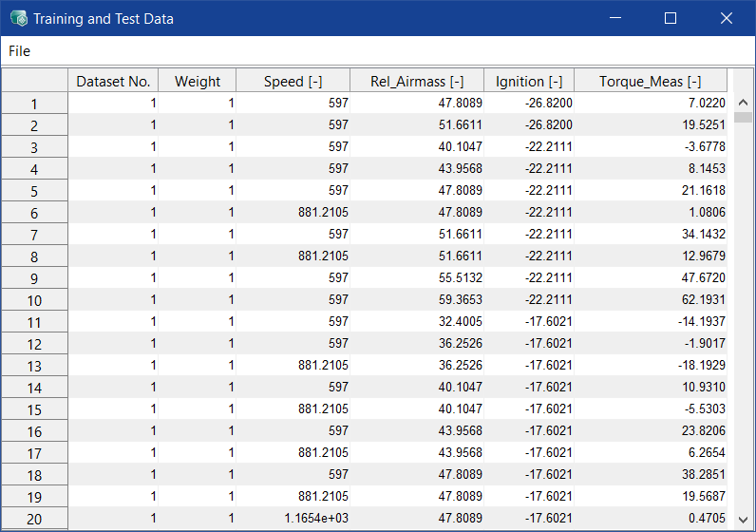Image resolution: width=756 pixels, height=532 pixels.
Task: Select the Torque_Meas [-] column header
Action: (x=651, y=82)
